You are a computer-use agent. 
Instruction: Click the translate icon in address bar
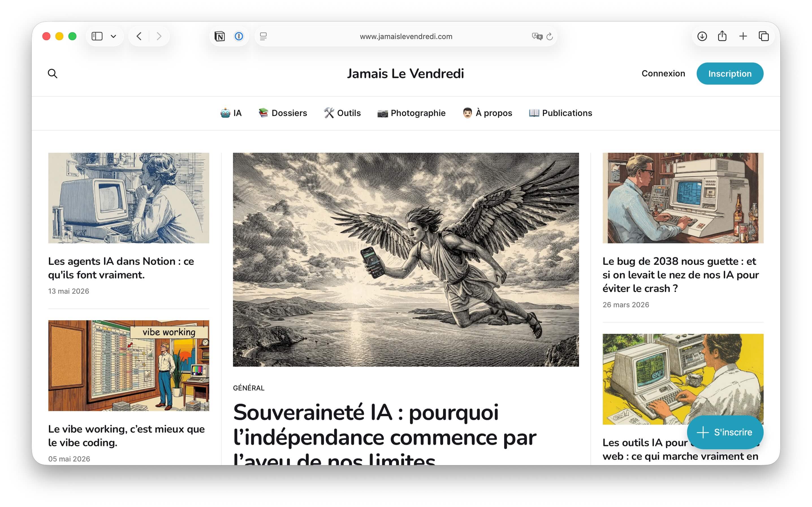coord(537,36)
